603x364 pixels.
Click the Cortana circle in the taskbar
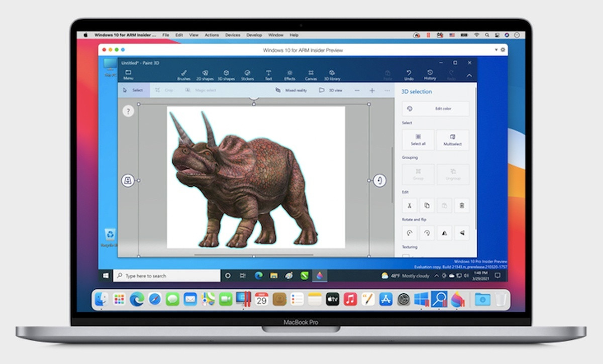tap(228, 276)
